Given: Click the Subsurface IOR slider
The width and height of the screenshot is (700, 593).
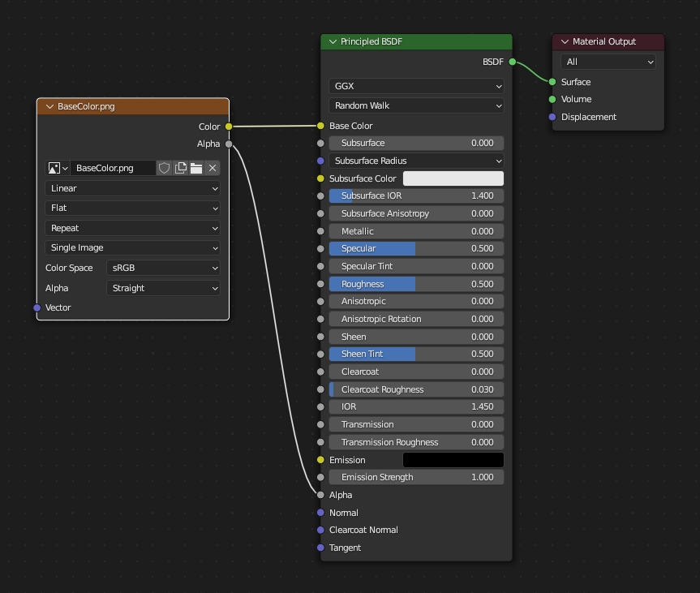Looking at the screenshot, I should 417,196.
